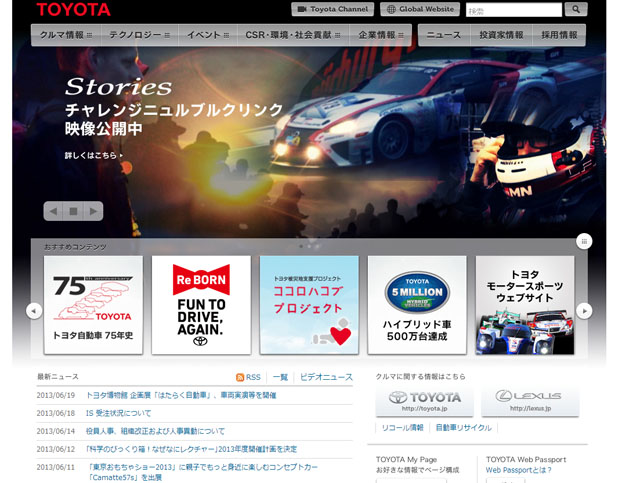This screenshot has height=483, width=640.
Task: Click the TOYOTA My Page heading
Action: tap(407, 459)
